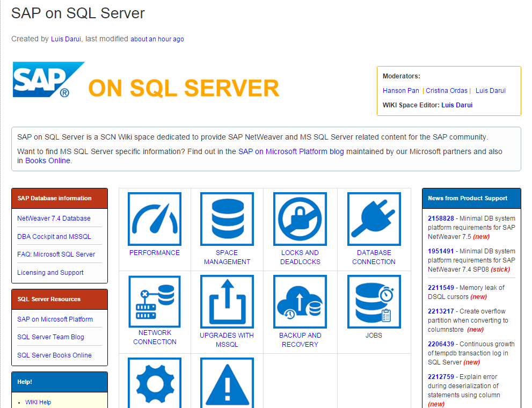Open the Locks and Deadlocks padlock tile
This screenshot has width=532, height=408.
click(300, 219)
